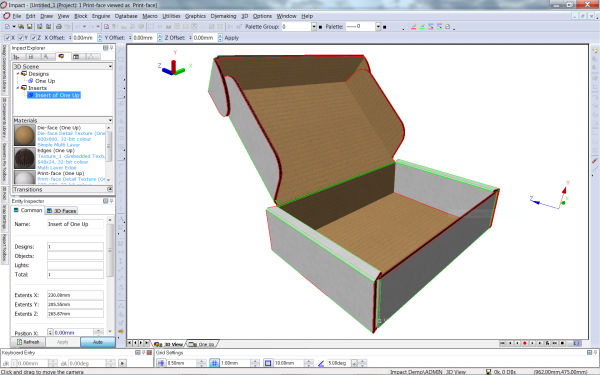The height and width of the screenshot is (375, 600).
Task: Toggle the X axis checkbox
Action: click(x=7, y=38)
